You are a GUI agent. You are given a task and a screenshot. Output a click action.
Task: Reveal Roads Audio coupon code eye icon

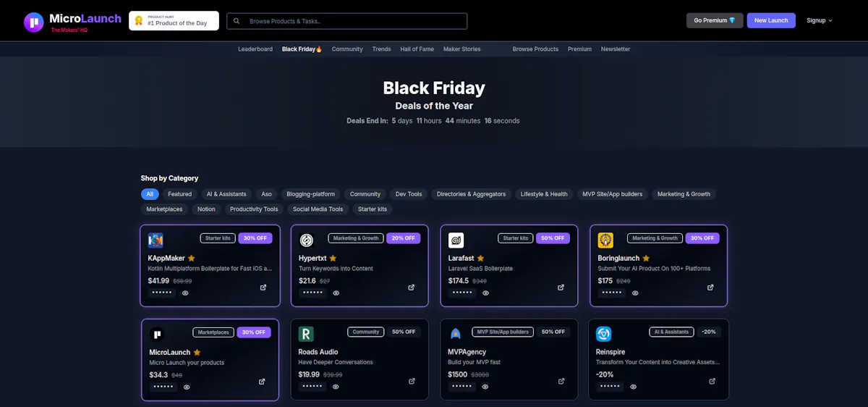pyautogui.click(x=336, y=387)
